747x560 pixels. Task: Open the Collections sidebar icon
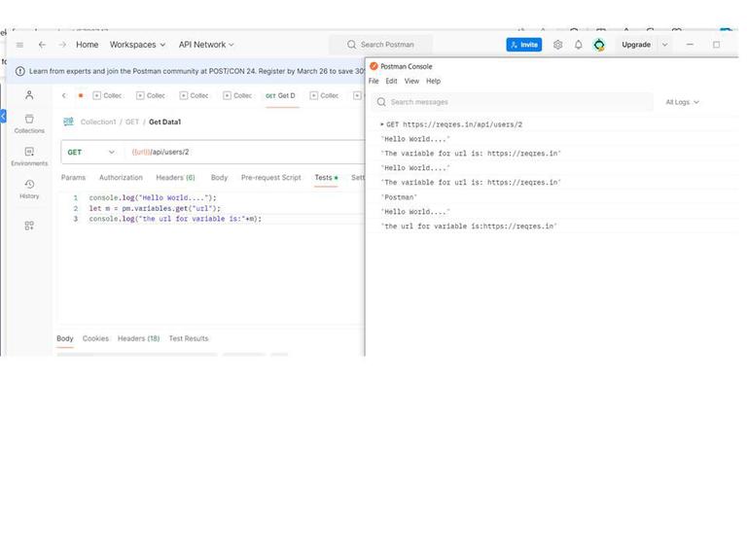[x=29, y=123]
